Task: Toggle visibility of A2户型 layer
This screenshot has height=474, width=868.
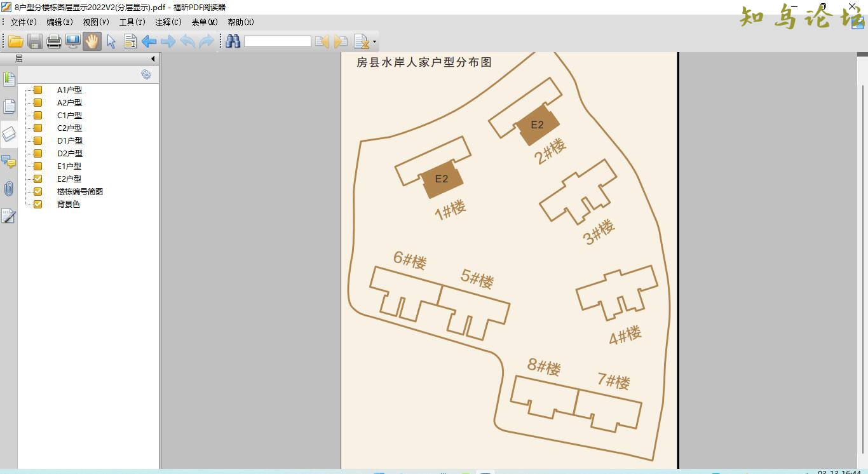Action: coord(37,103)
